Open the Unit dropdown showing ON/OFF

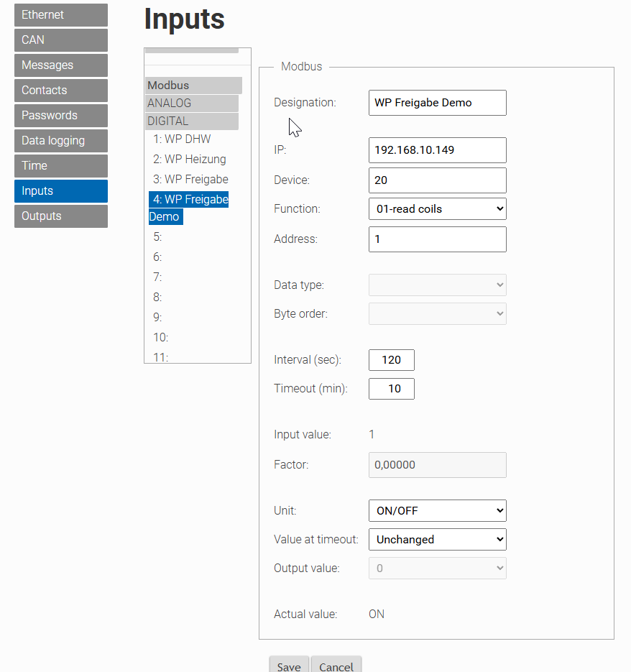[x=437, y=510]
